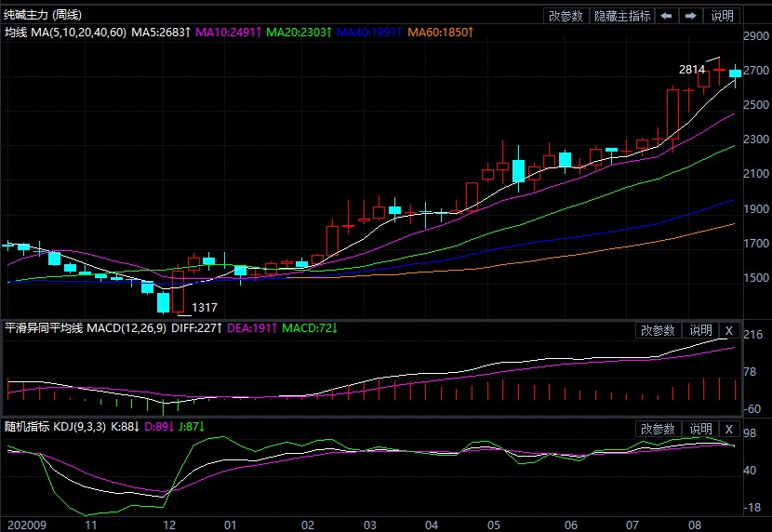The height and width of the screenshot is (532, 772).
Task: Click the latest cyan weekly candlestick
Action: click(x=735, y=73)
